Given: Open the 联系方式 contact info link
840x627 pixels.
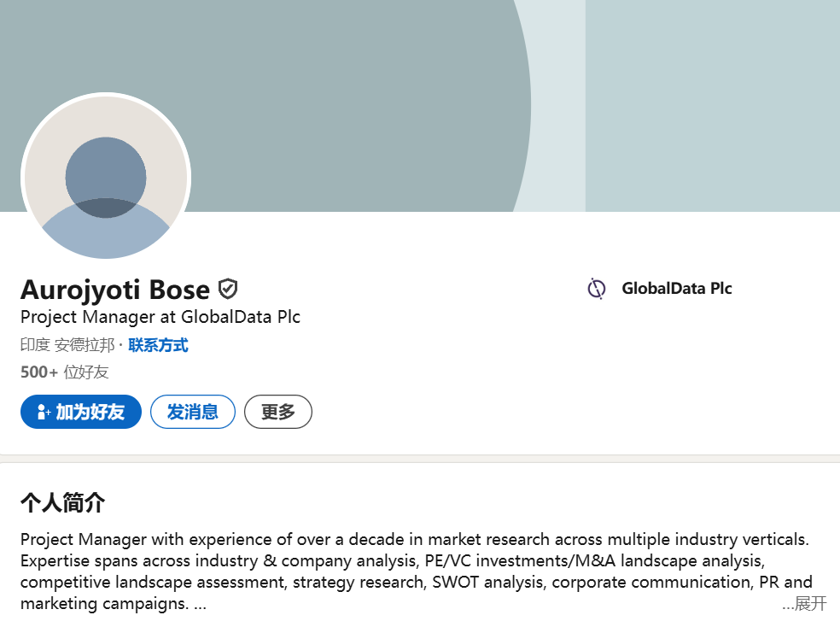Looking at the screenshot, I should (158, 344).
